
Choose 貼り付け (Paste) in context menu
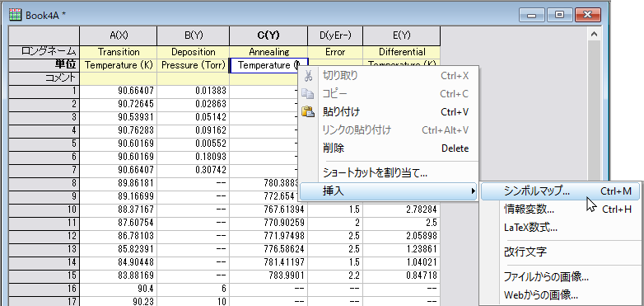click(388, 112)
